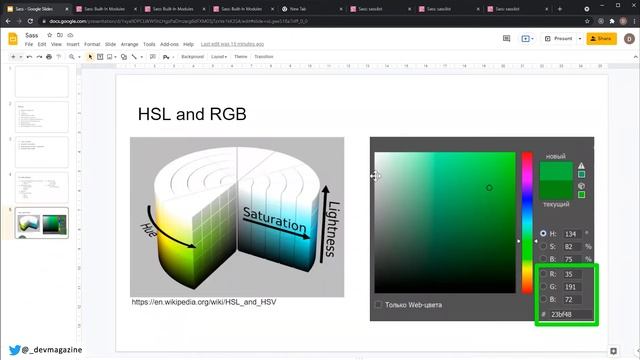This screenshot has height=360, width=640.
Task: Open the Present options dropdown arrow
Action: click(x=580, y=38)
